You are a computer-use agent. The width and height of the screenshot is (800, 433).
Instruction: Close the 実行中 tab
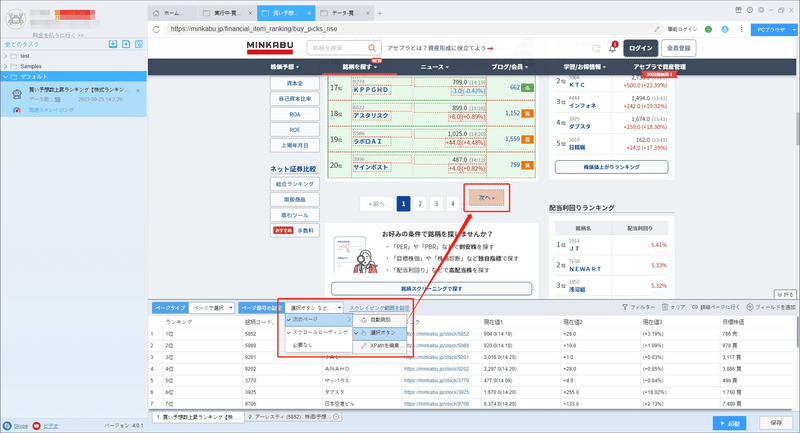click(250, 13)
